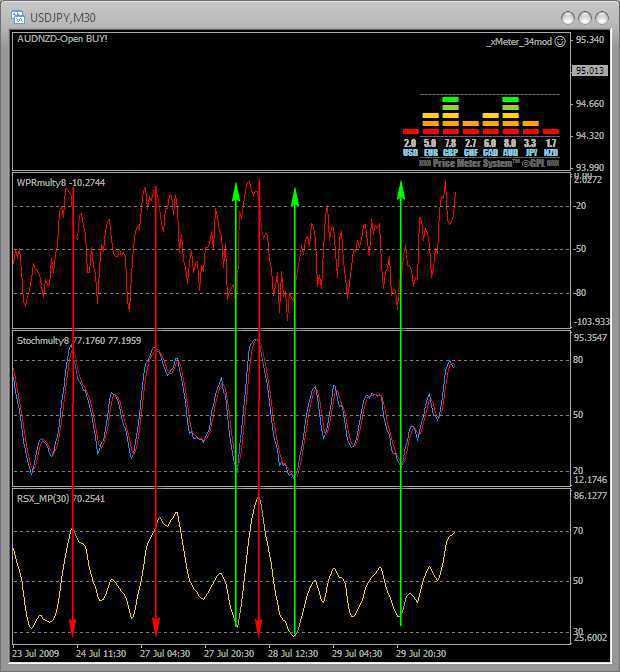Click the chart window icon beside USDJPY,M30
Image resolution: width=620 pixels, height=672 pixels.
pos(17,16)
